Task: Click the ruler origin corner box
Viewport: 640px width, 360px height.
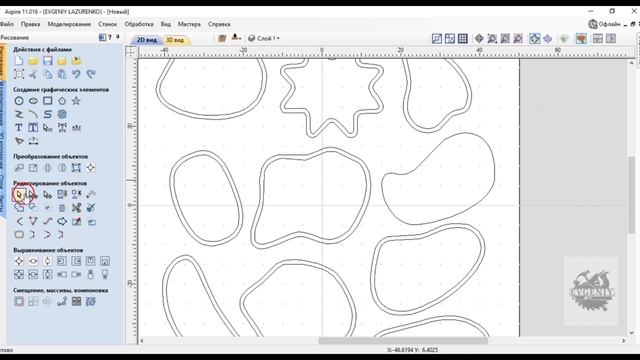Action: [x=131, y=52]
